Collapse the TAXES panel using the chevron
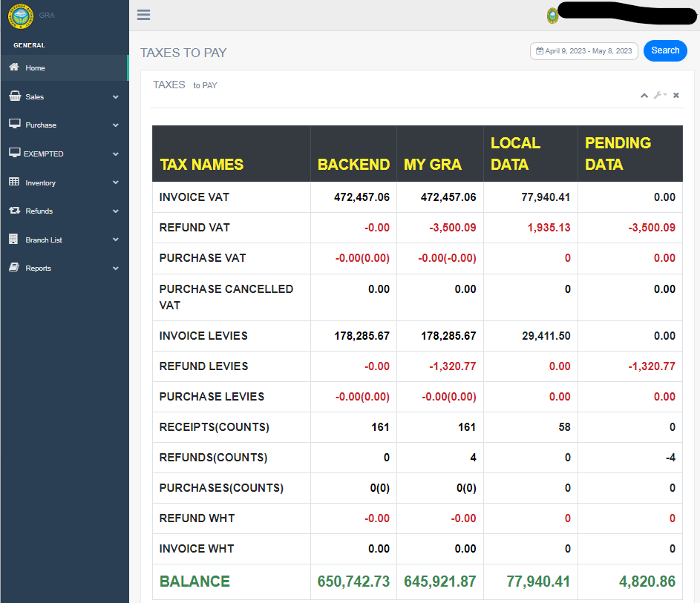This screenshot has width=700, height=603. tap(644, 95)
